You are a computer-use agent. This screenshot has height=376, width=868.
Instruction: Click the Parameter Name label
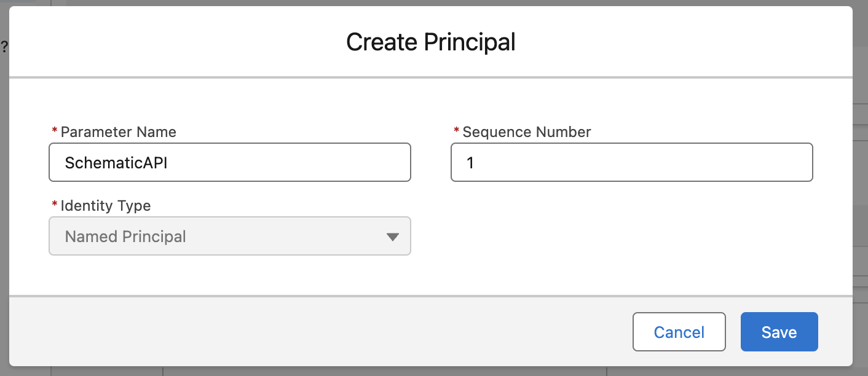(118, 131)
